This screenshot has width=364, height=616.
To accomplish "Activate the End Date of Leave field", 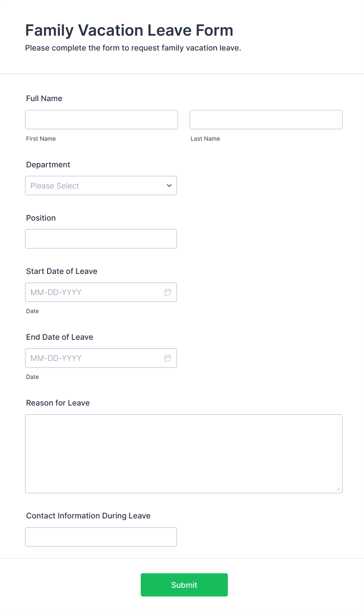I will tap(101, 358).
